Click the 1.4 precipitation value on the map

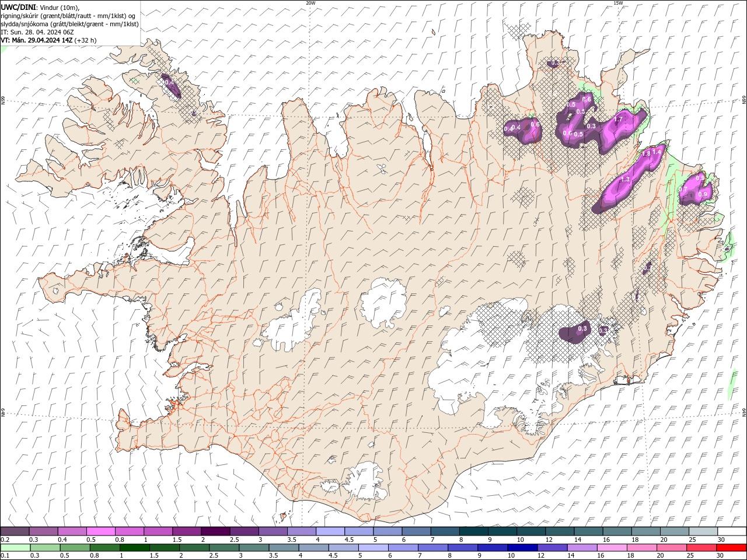[x=657, y=152]
